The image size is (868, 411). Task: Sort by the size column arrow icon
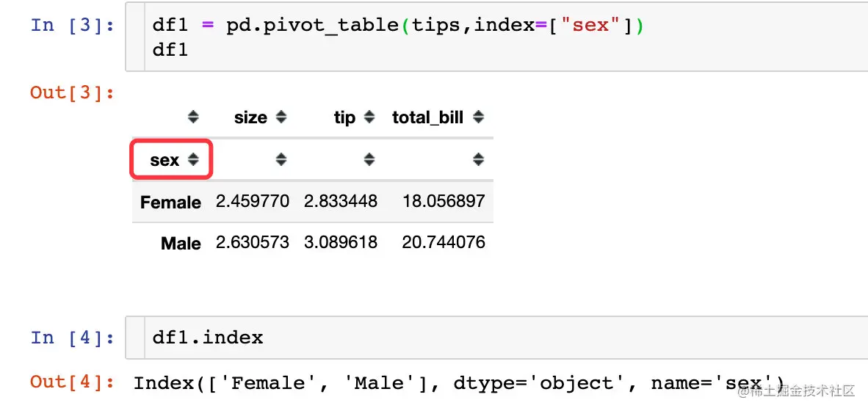(x=281, y=117)
